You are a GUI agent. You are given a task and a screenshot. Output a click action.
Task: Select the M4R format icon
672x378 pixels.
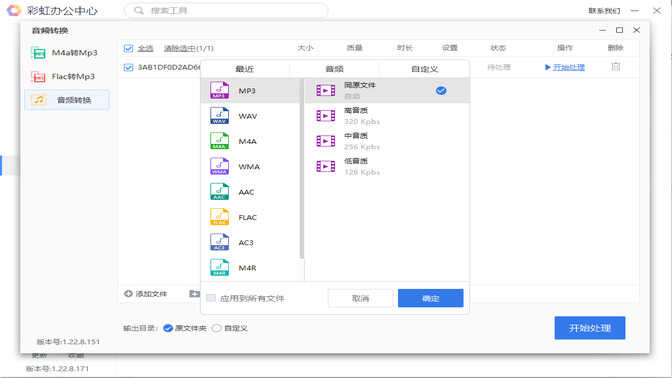pos(219,267)
